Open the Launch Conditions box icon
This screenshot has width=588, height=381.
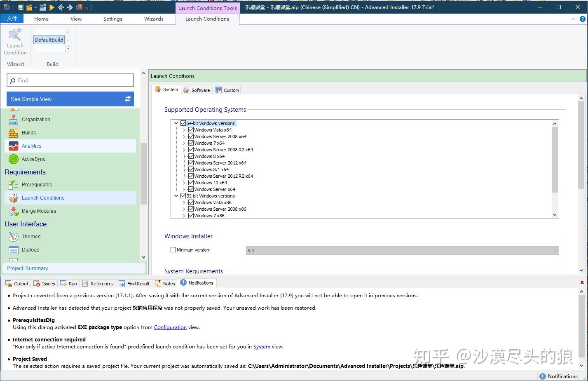point(14,198)
